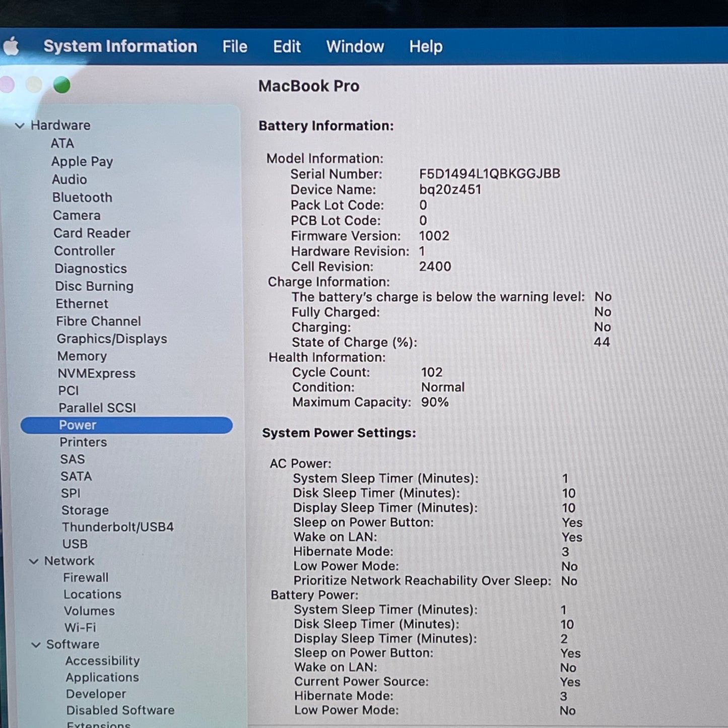The height and width of the screenshot is (728, 728).
Task: Select Bluetooth in the sidebar
Action: pyautogui.click(x=82, y=197)
